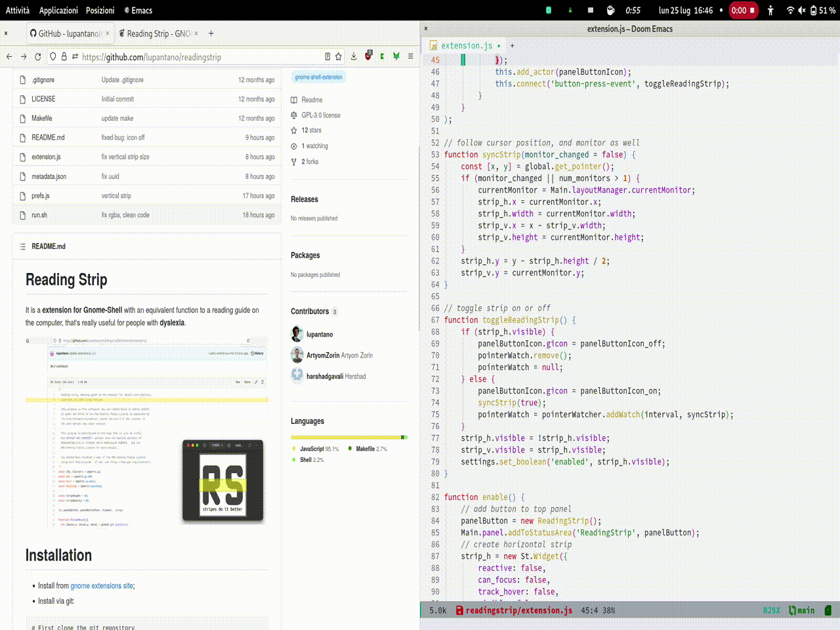840x630 pixels.
Task: Open the Applicazioni menu
Action: pyautogui.click(x=58, y=10)
